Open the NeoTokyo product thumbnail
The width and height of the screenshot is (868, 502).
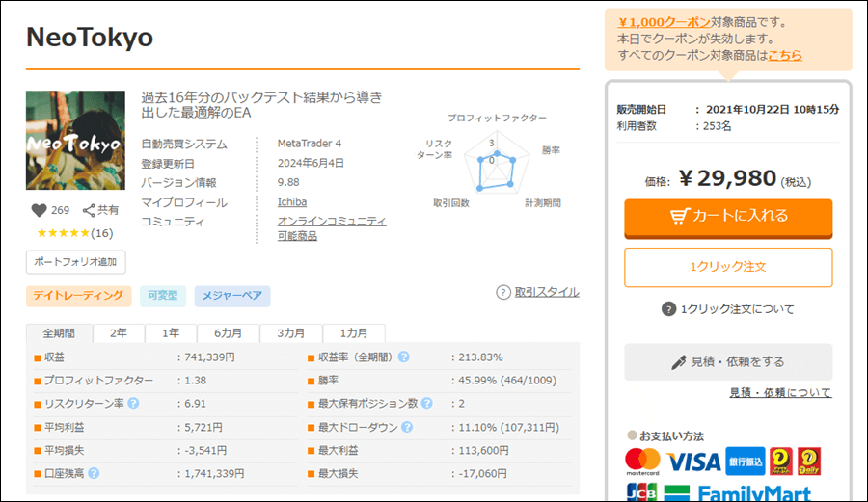75,141
